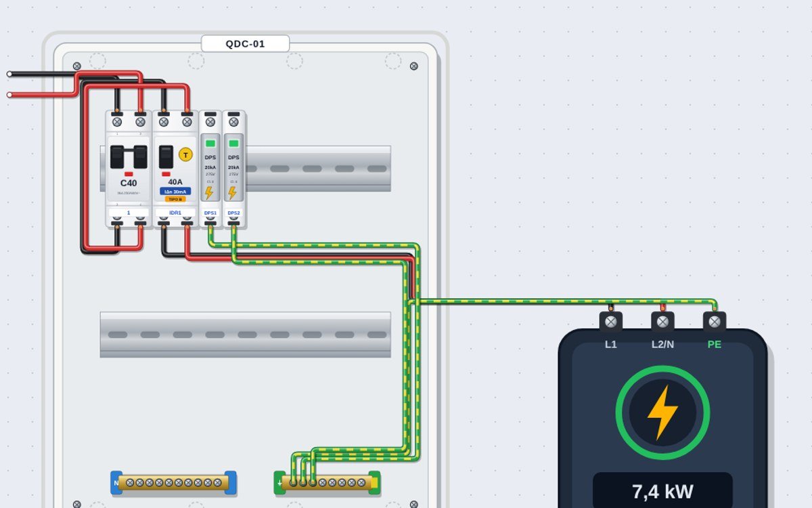Viewport: 812px width, 508px height.
Task: Select the empty lower DIN rail
Action: click(x=246, y=335)
